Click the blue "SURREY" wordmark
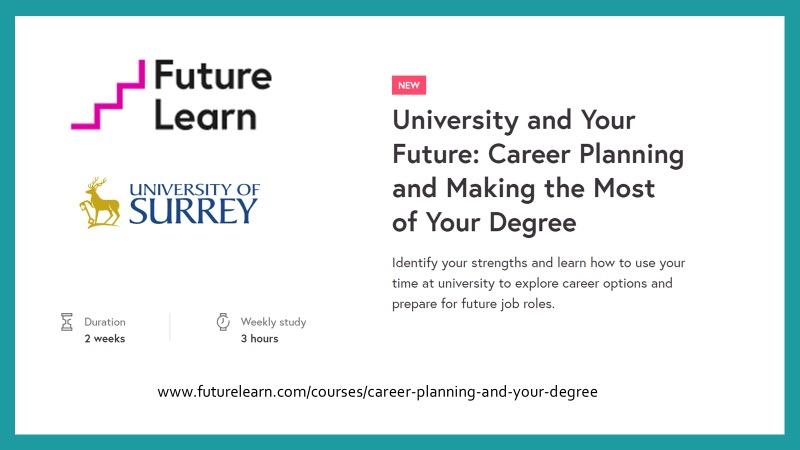Viewport: 800px width, 450px height. tap(193, 212)
